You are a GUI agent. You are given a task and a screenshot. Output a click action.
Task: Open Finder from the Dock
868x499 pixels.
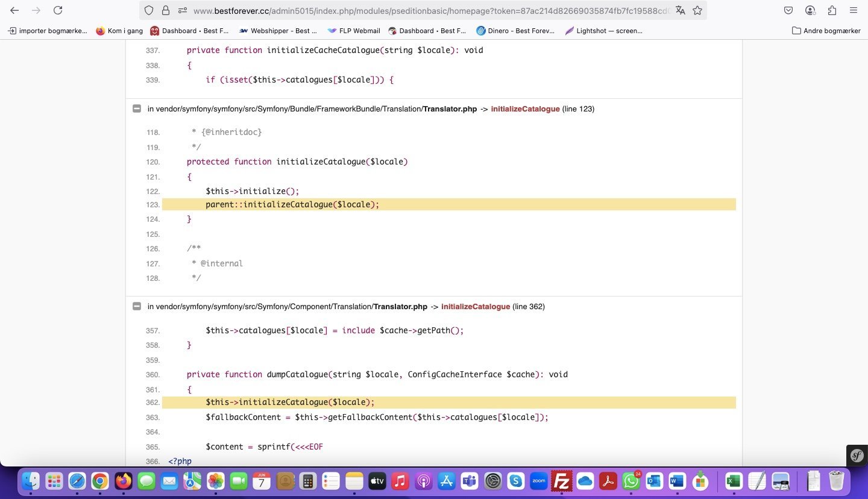31,481
